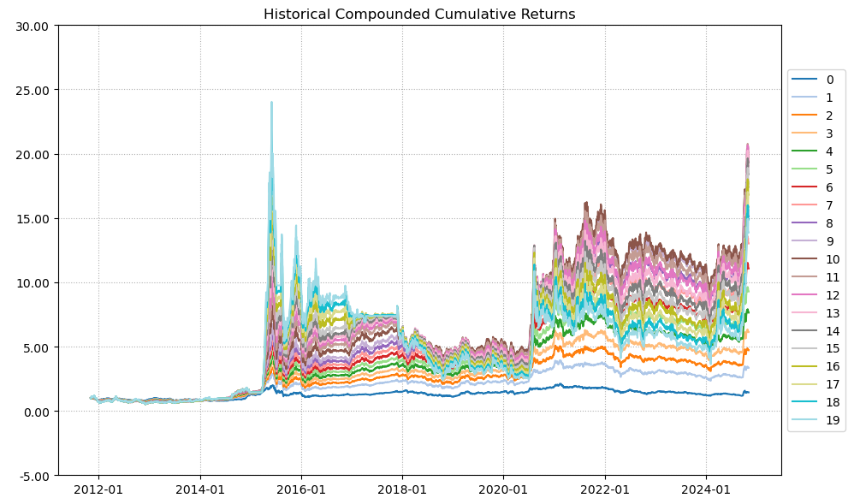The height and width of the screenshot is (504, 860).
Task: Click legend entry labeled 0
Action: 814,80
